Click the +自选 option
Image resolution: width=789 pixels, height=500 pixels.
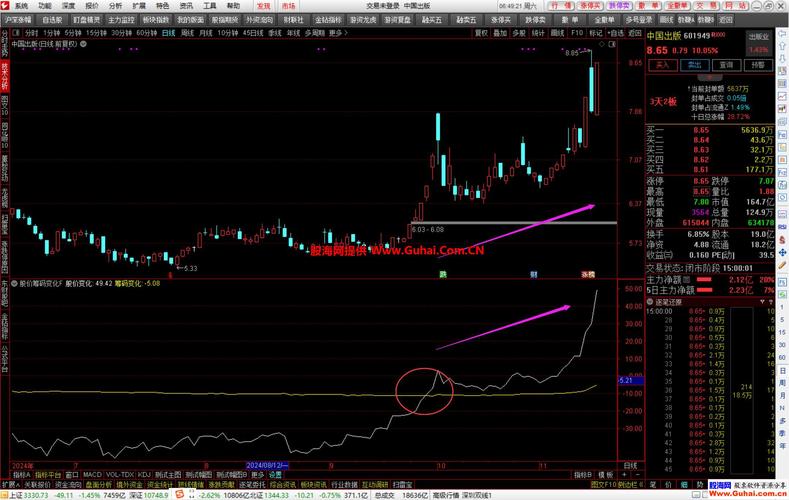[615, 33]
